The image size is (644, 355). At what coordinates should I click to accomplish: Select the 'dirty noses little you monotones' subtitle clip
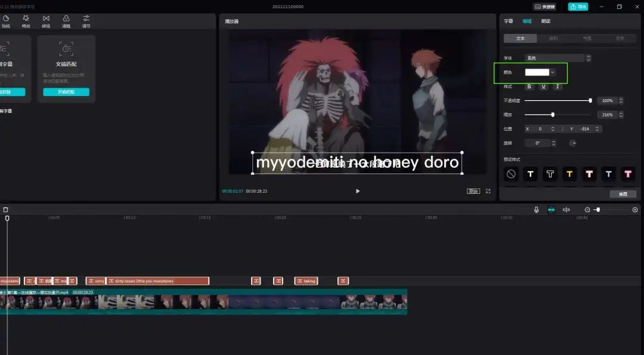(x=157, y=281)
